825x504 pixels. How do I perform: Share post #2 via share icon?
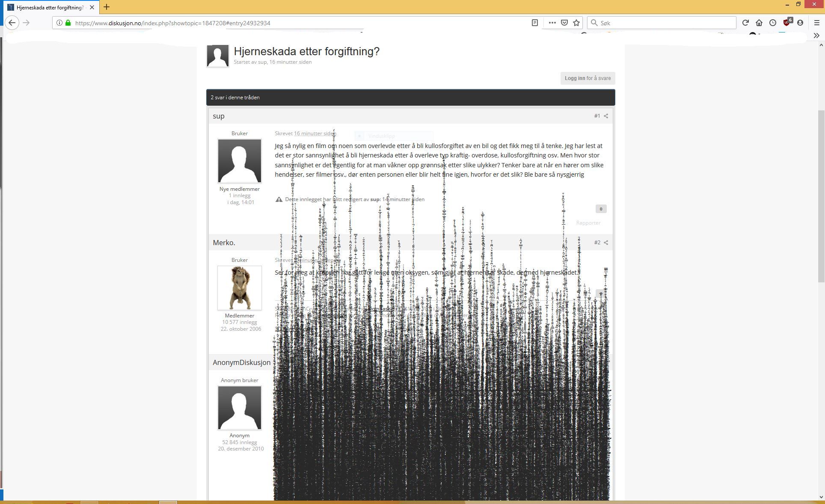pyautogui.click(x=606, y=243)
